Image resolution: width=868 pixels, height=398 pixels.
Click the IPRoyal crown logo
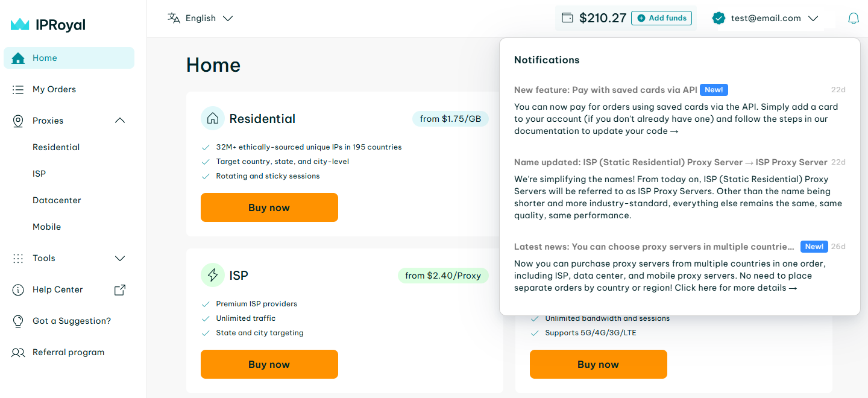(20, 25)
